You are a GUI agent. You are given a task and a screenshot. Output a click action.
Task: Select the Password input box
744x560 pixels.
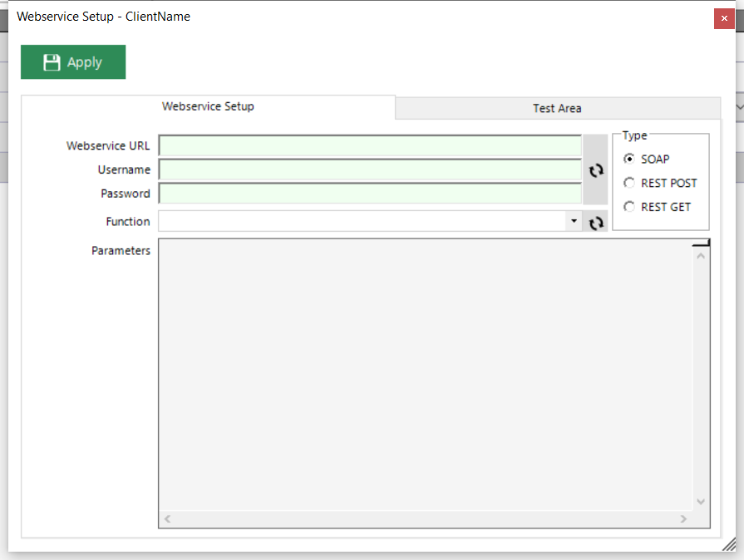[370, 194]
